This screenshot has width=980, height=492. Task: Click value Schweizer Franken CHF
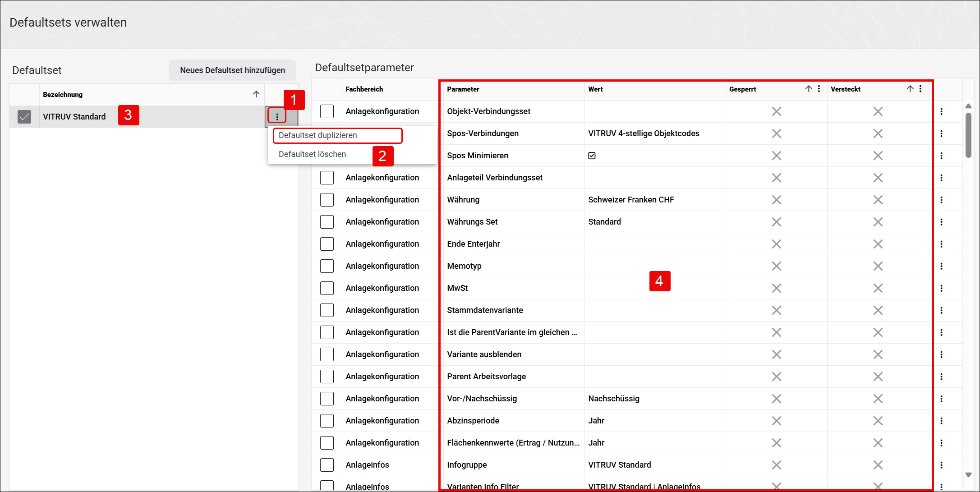tap(631, 200)
